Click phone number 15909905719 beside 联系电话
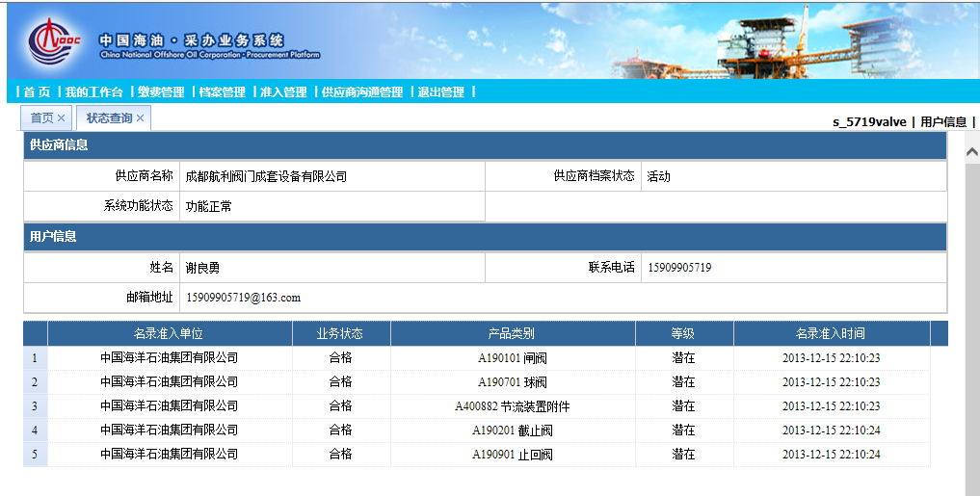The image size is (980, 496). [x=679, y=268]
